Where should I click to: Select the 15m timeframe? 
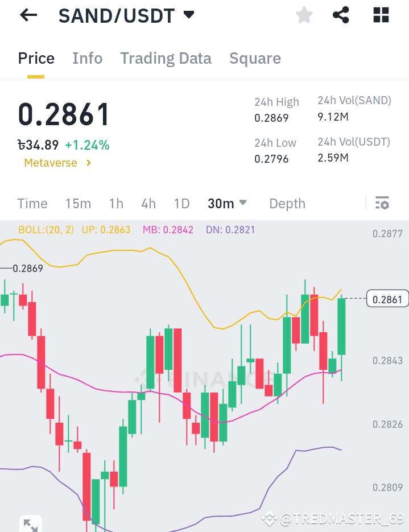point(78,203)
